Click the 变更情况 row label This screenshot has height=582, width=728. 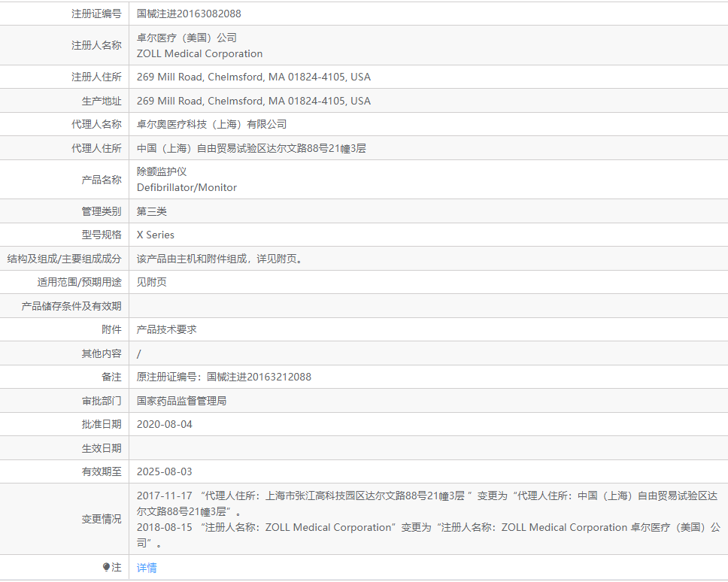(x=102, y=519)
